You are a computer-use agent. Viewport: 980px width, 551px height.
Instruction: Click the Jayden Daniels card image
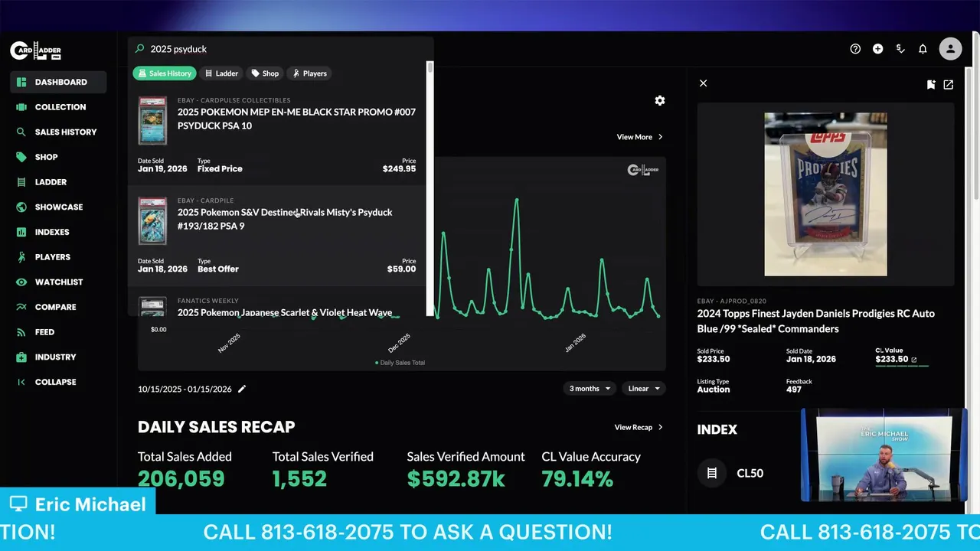[825, 194]
